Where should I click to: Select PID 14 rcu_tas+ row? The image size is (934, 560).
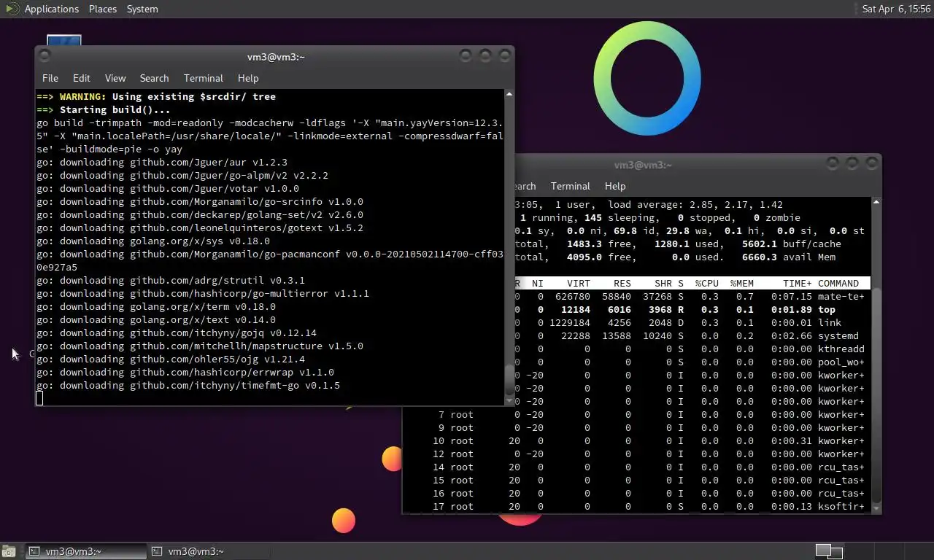636,467
